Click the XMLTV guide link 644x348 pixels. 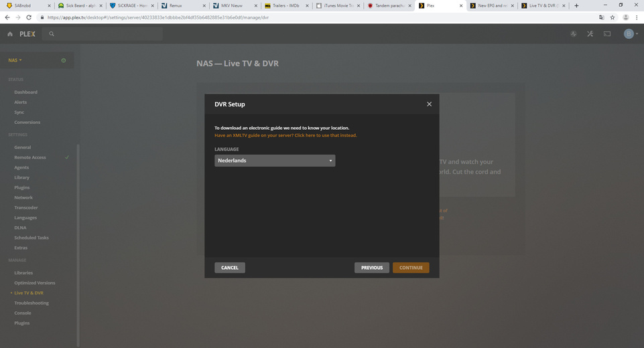[x=285, y=135]
